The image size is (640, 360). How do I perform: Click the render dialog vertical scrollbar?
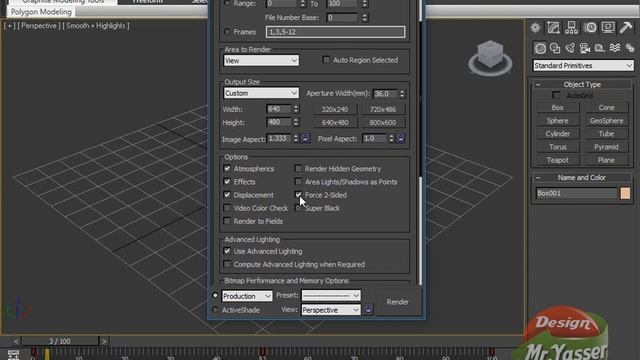420,142
